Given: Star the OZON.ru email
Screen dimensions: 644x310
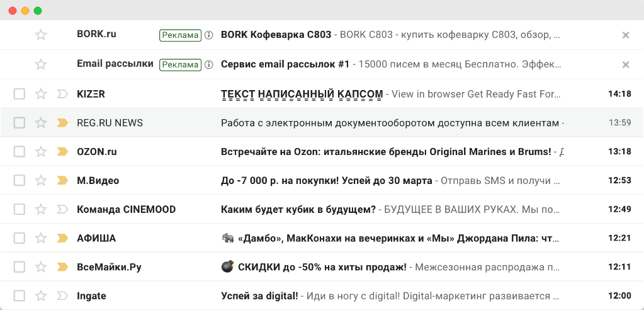Looking at the screenshot, I should 41,152.
